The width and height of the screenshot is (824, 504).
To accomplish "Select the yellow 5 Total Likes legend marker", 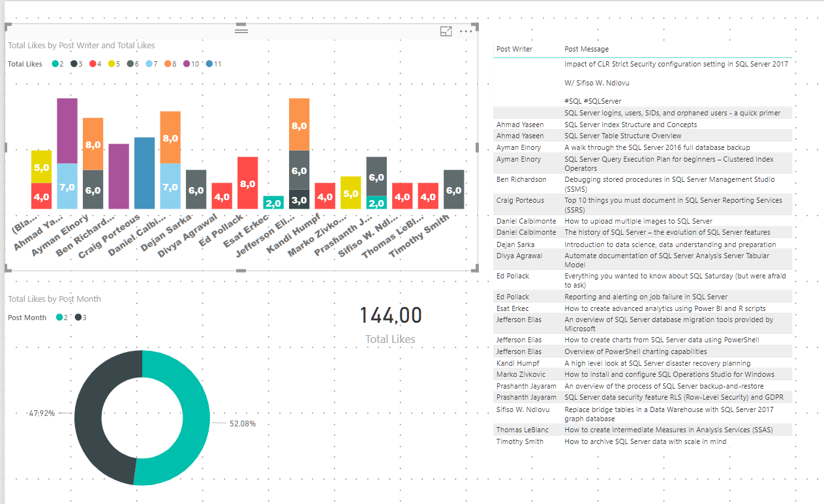I will tap(112, 64).
